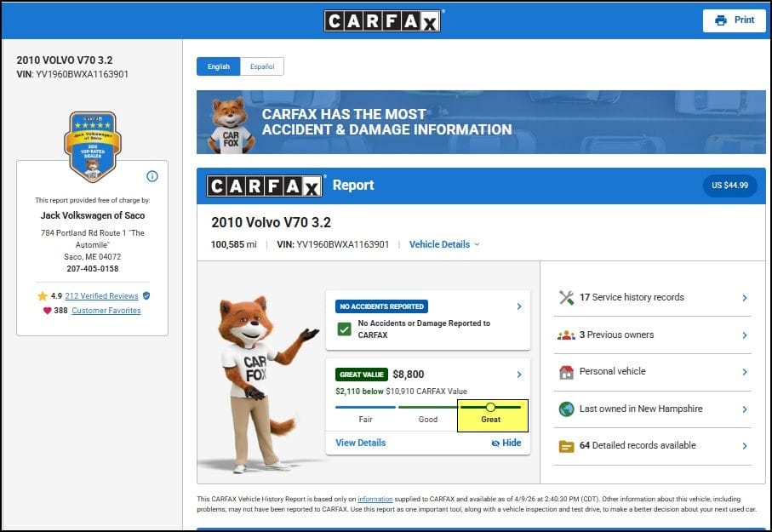Open the Great Value price chevron
Image resolution: width=772 pixels, height=532 pixels.
coord(519,375)
